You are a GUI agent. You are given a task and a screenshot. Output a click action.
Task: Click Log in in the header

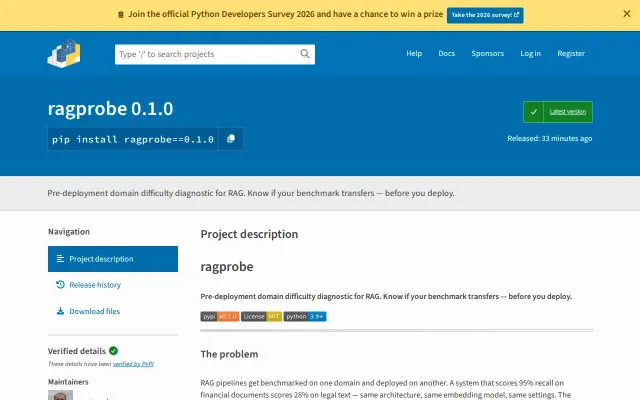point(531,53)
